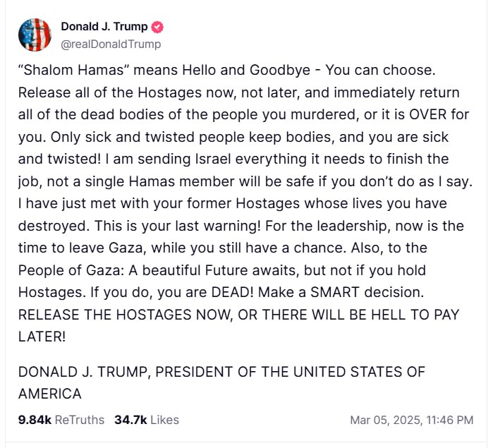The width and height of the screenshot is (493, 448).
Task: View the 9.84k ReTruths list
Action: click(61, 420)
